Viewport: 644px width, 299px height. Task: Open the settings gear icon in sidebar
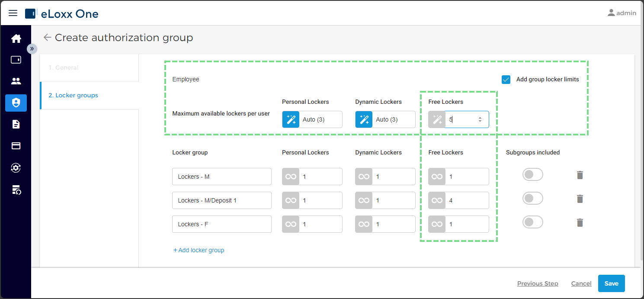coord(16,167)
